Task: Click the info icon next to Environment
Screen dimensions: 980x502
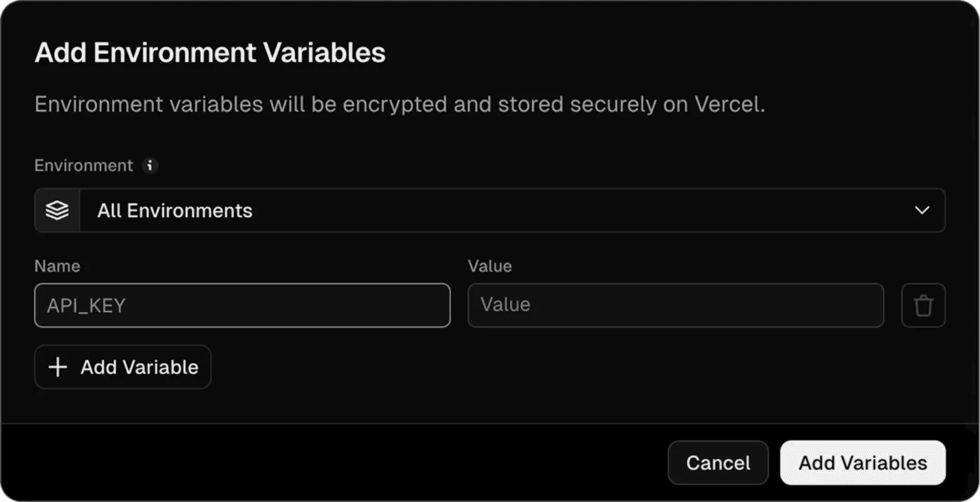Action: pos(150,165)
